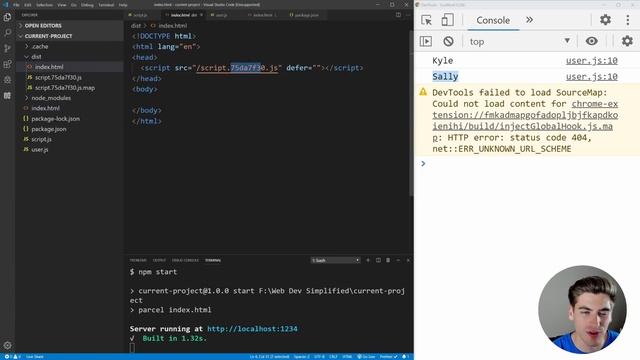
Task: Click the notifications bell in status bar
Action: (x=405, y=357)
